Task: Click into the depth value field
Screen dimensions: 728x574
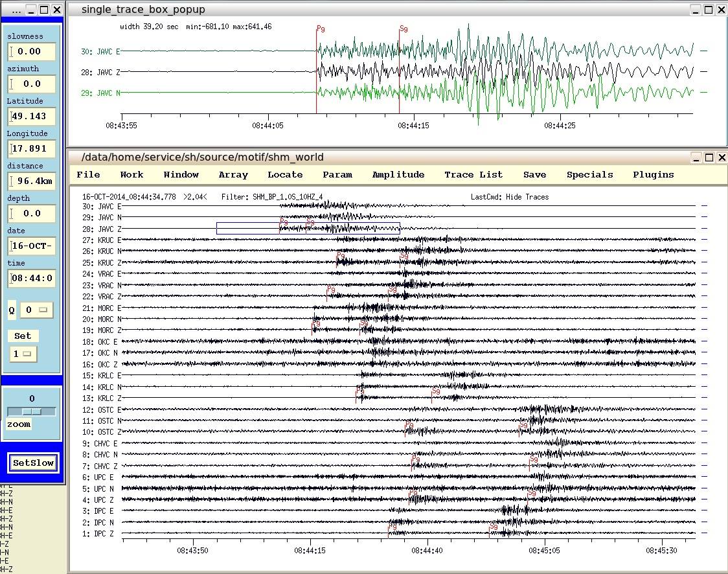Action: [x=32, y=214]
